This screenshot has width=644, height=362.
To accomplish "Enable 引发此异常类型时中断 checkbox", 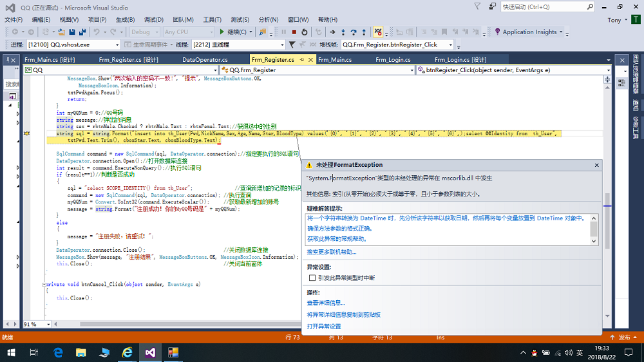I will [x=312, y=278].
